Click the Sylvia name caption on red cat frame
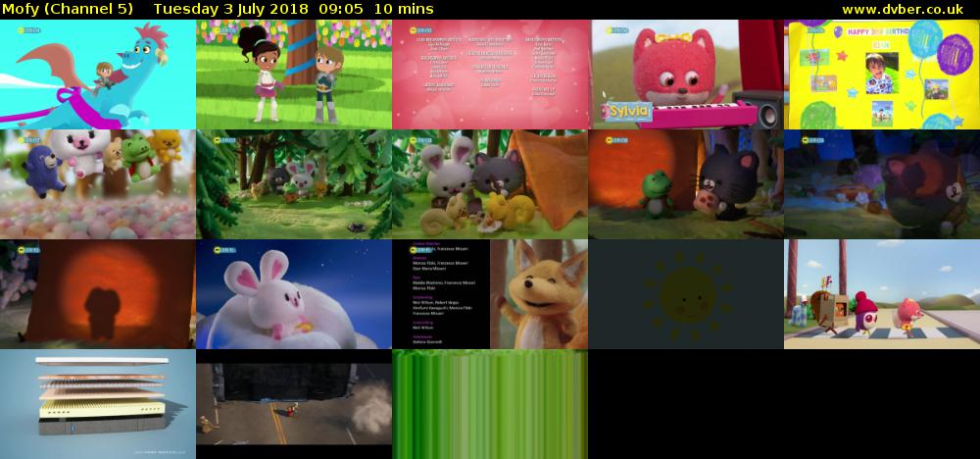The height and width of the screenshot is (459, 980). click(x=629, y=111)
